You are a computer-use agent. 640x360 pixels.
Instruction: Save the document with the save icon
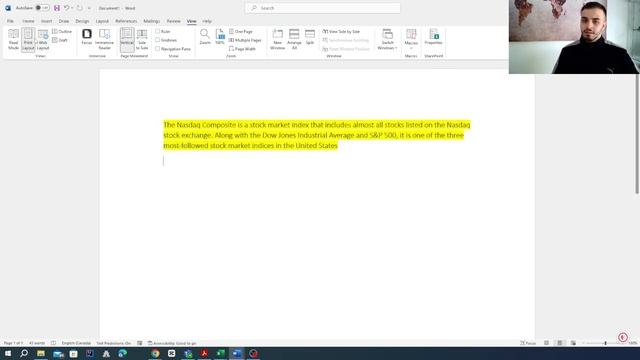coord(57,8)
